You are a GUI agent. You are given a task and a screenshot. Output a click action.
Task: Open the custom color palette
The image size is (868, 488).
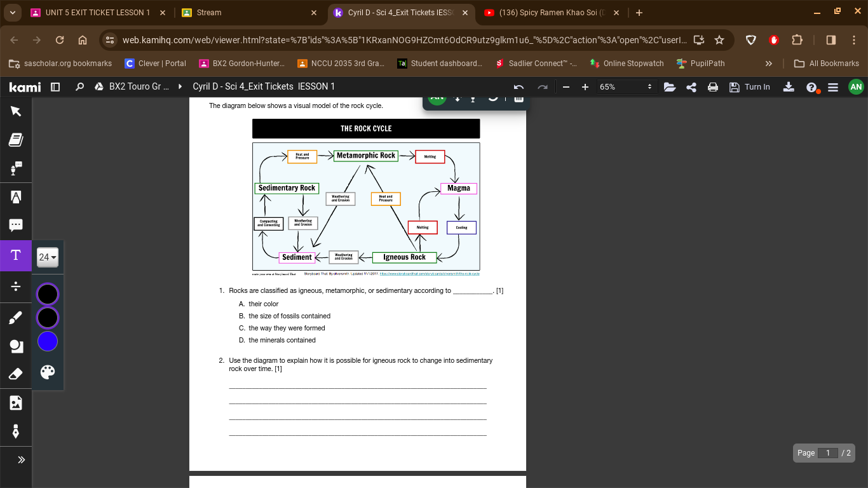click(48, 372)
